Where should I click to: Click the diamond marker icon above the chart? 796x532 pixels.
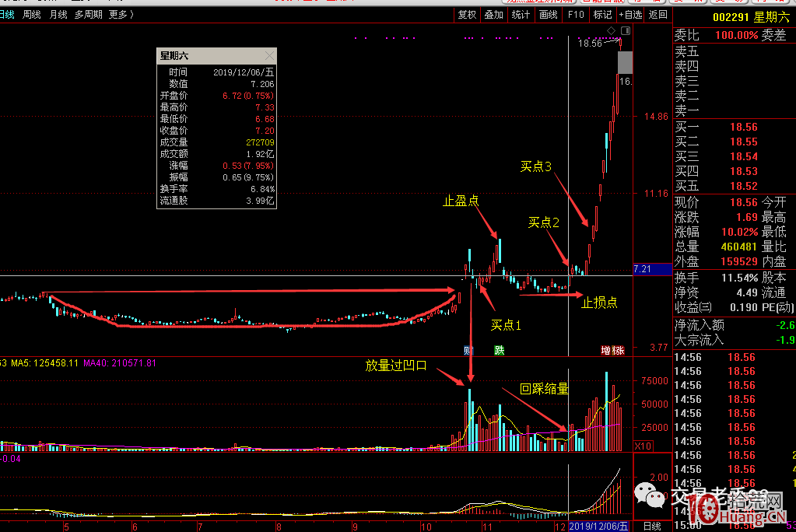(x=612, y=30)
